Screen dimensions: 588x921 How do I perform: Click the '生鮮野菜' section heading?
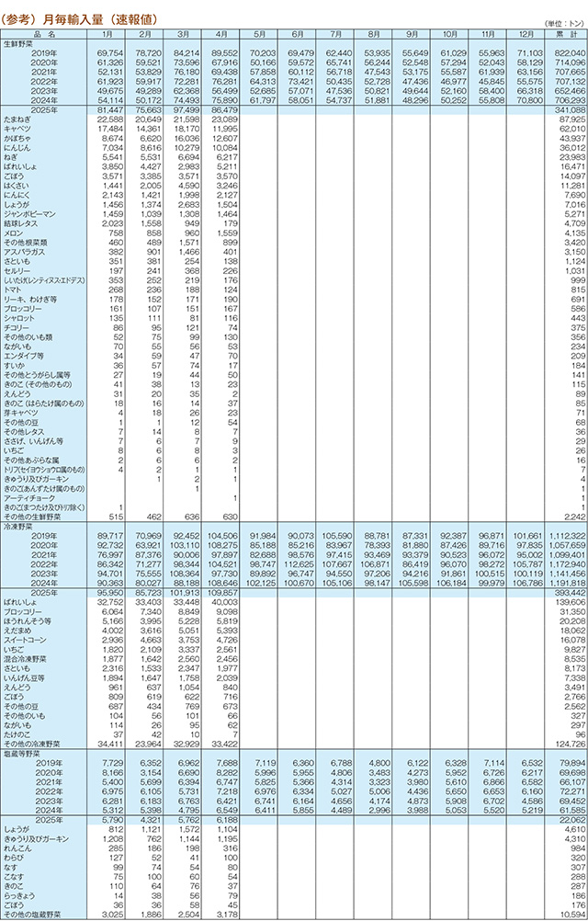[17, 43]
